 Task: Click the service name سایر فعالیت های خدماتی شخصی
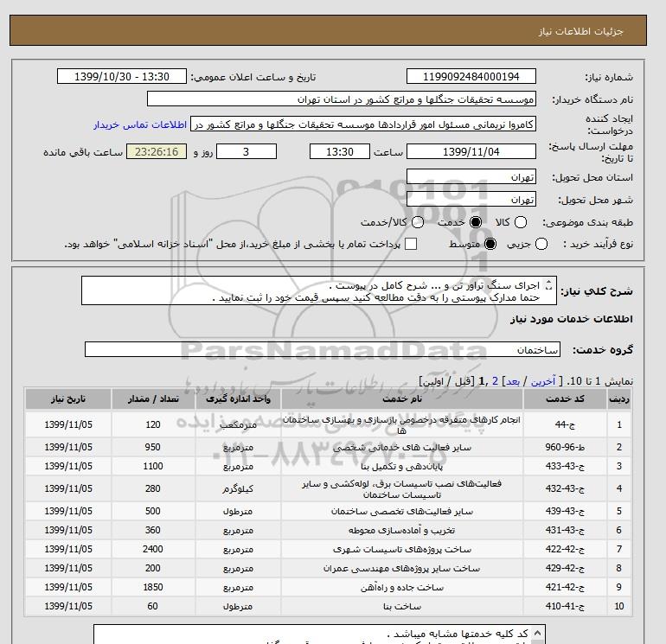[402, 447]
